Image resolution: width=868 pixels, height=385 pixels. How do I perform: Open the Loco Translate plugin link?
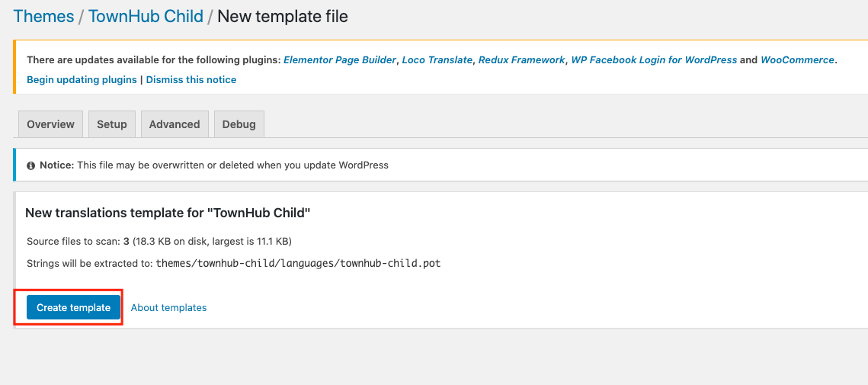pos(437,59)
